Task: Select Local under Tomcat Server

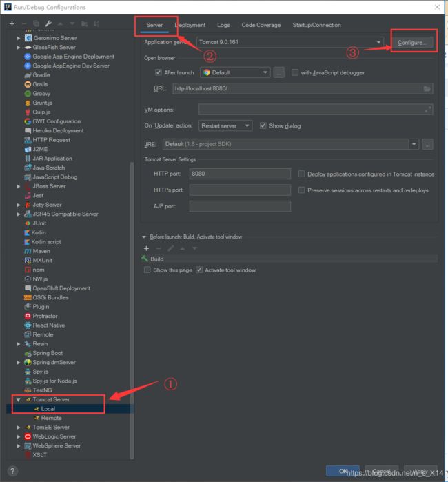Action: tap(48, 409)
